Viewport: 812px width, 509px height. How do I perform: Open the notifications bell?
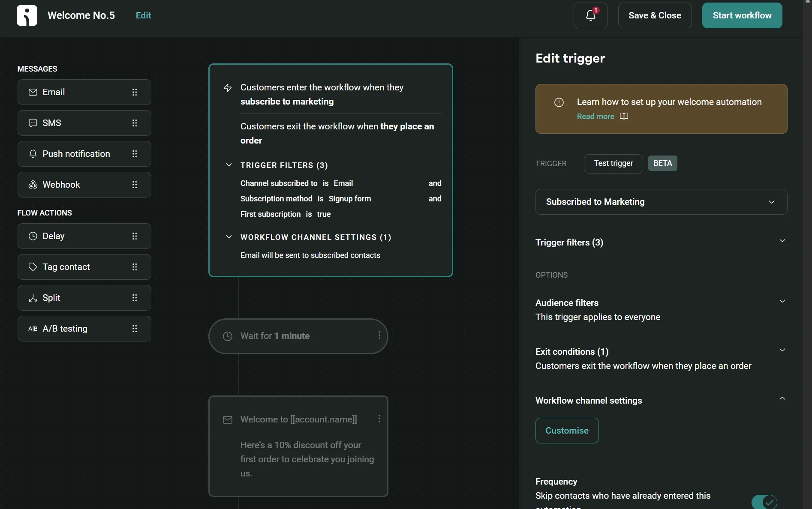(x=590, y=15)
